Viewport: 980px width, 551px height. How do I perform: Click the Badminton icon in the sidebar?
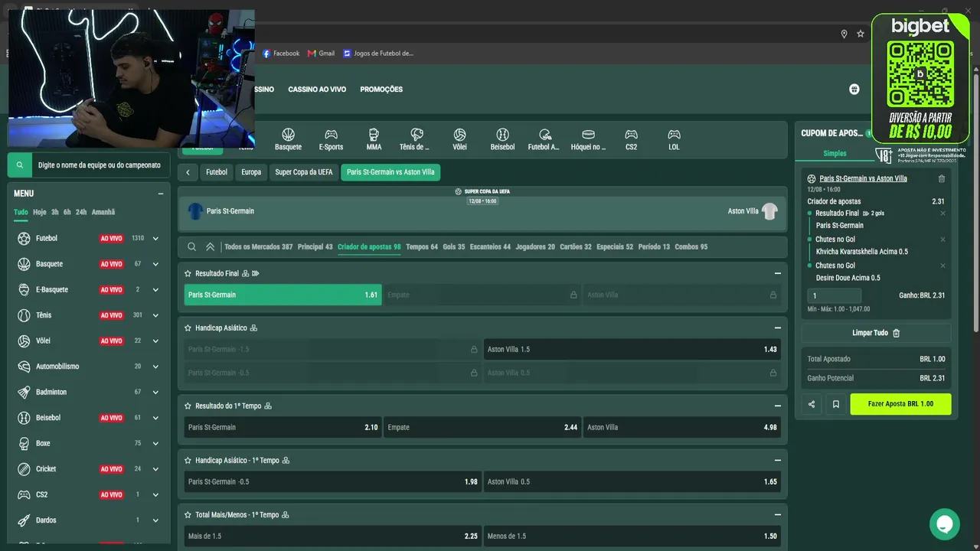click(24, 392)
